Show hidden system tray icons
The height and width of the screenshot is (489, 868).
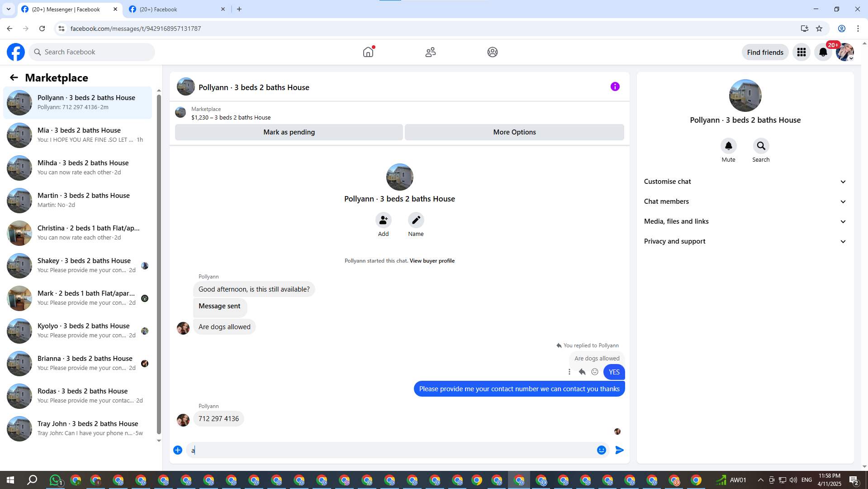pos(760,480)
